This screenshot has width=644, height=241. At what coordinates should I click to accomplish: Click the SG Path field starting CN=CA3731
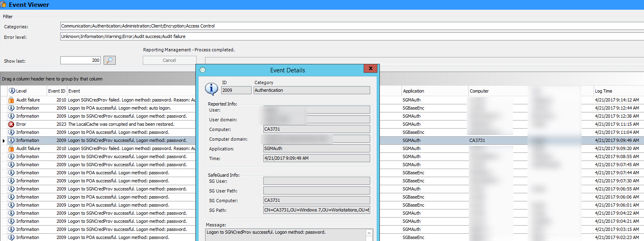click(x=317, y=210)
